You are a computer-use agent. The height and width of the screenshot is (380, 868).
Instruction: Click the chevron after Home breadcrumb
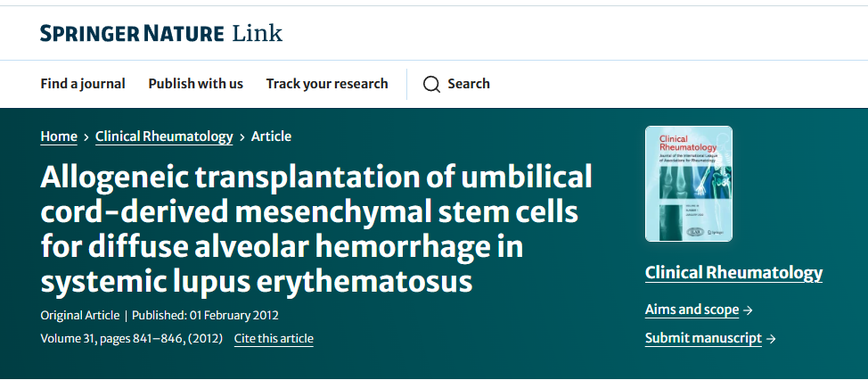tap(86, 137)
